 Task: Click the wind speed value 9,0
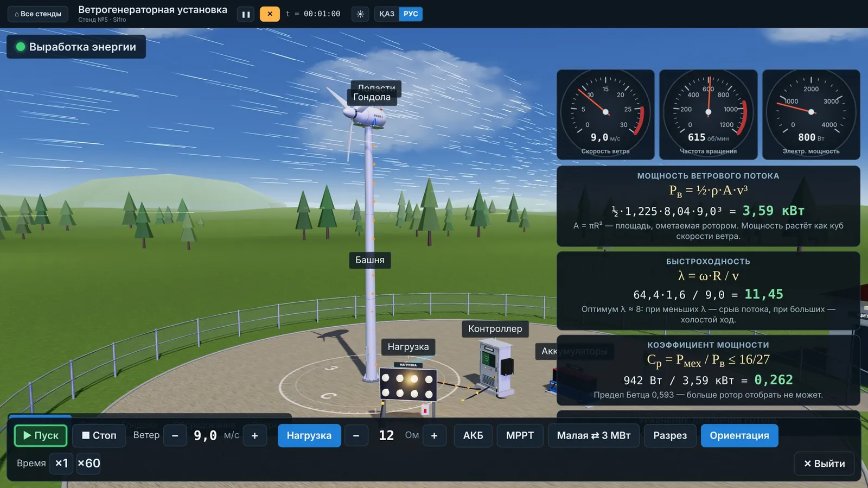pyautogui.click(x=205, y=435)
